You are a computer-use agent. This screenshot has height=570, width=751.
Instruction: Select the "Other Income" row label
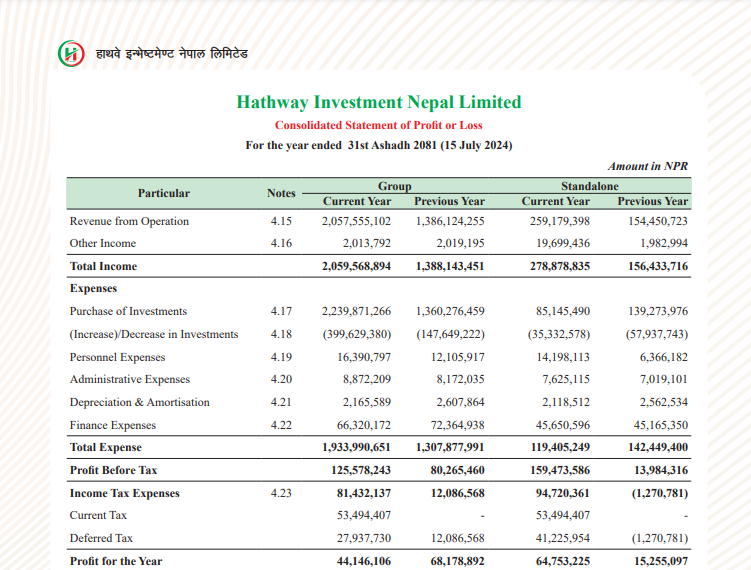click(x=102, y=243)
